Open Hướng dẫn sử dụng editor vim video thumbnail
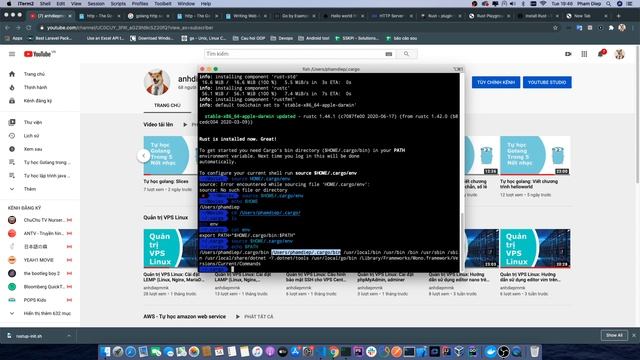The width and height of the screenshot is (640, 360). click(535, 248)
